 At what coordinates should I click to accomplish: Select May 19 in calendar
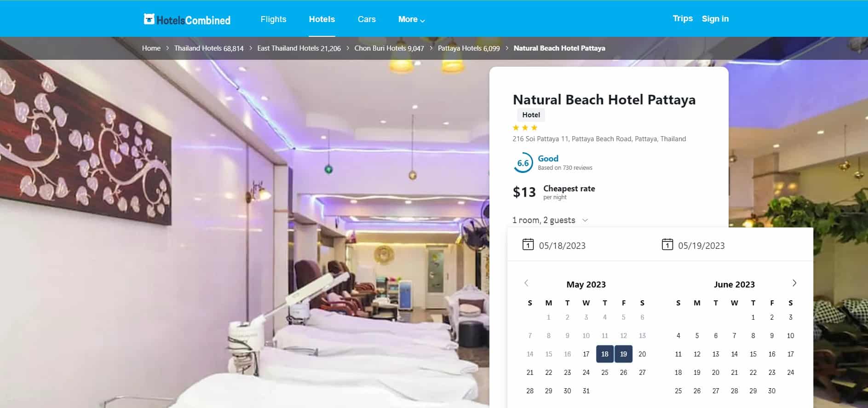(623, 354)
